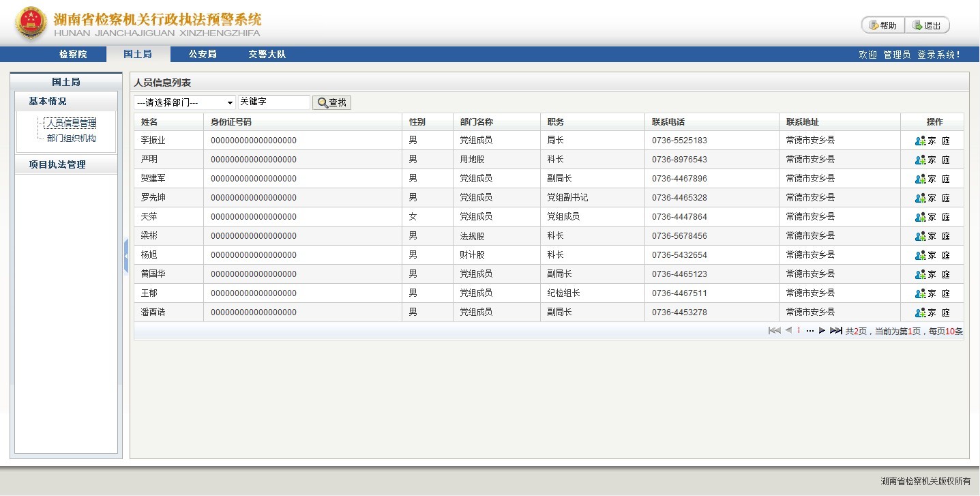Viewport: 980px width, 496px height.
Task: Jump to the last page arrow
Action: coord(835,331)
